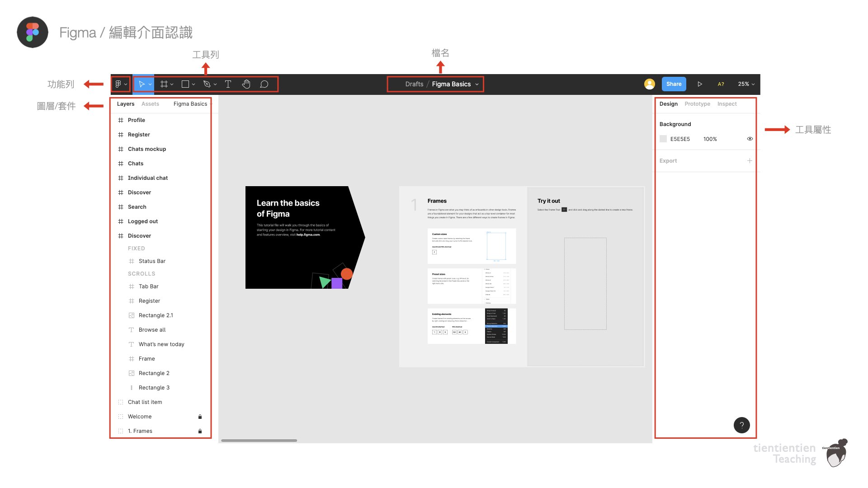
Task: Toggle lock on 1. Frames layer
Action: coord(200,431)
